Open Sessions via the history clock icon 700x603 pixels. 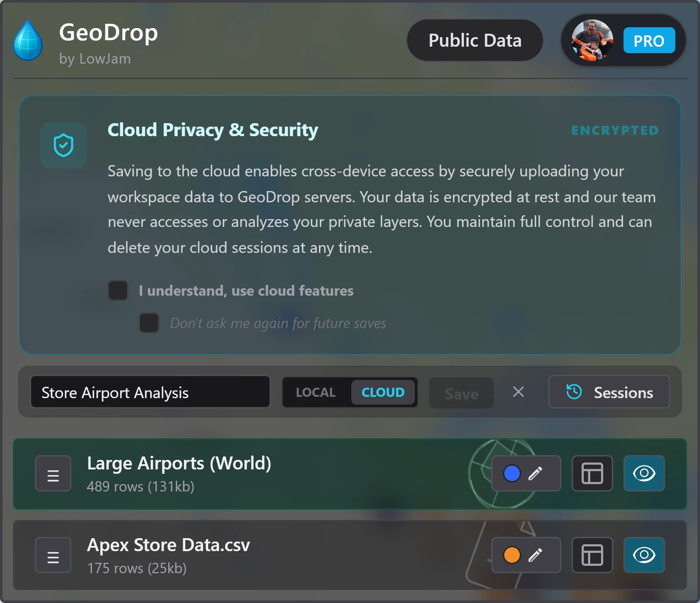pyautogui.click(x=573, y=392)
